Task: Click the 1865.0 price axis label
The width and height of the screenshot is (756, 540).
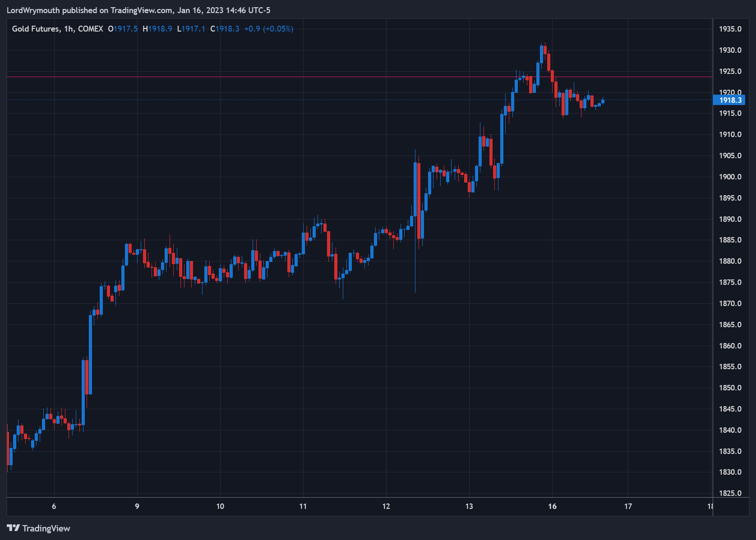Action: click(730, 325)
